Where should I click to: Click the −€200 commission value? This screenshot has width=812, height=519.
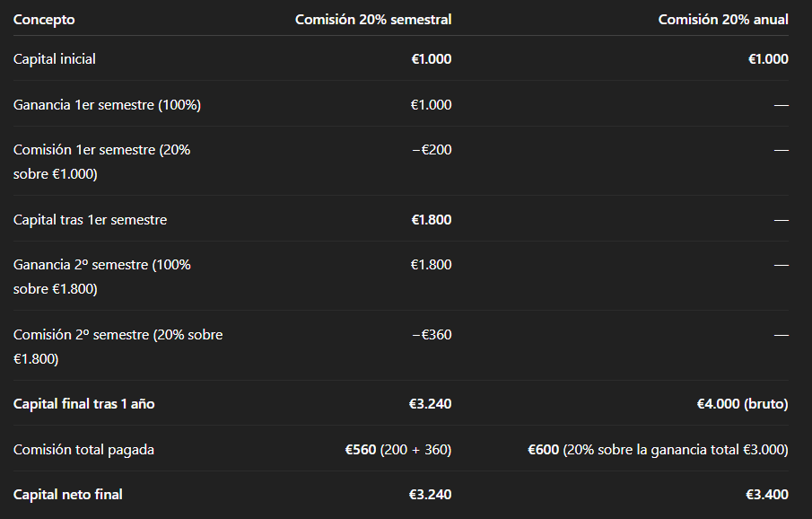click(x=431, y=150)
